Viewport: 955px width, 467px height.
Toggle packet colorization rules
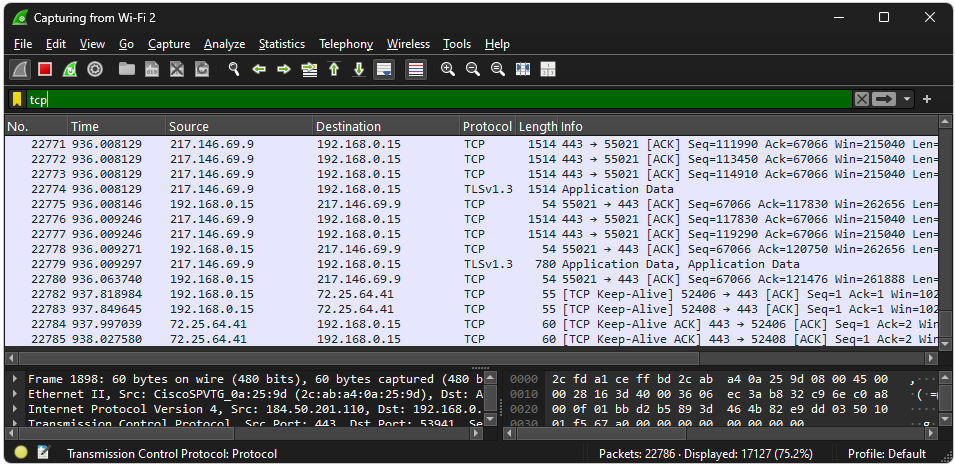click(416, 69)
